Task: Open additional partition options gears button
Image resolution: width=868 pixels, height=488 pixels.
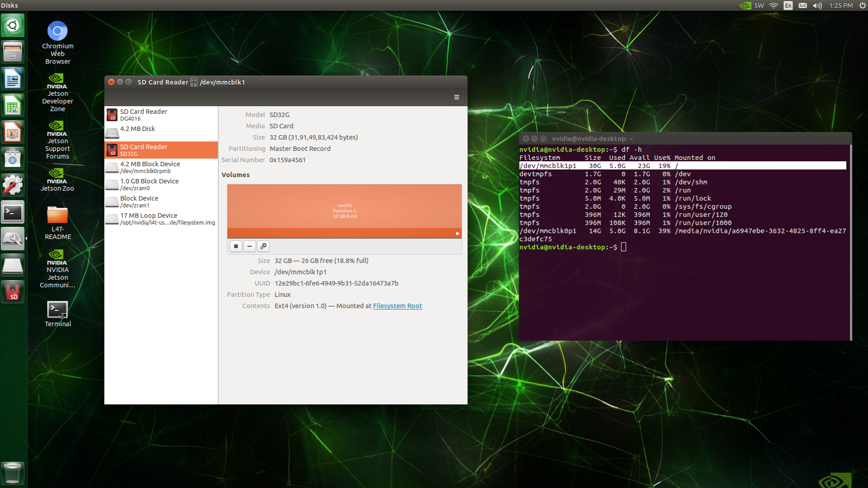Action: pyautogui.click(x=263, y=246)
